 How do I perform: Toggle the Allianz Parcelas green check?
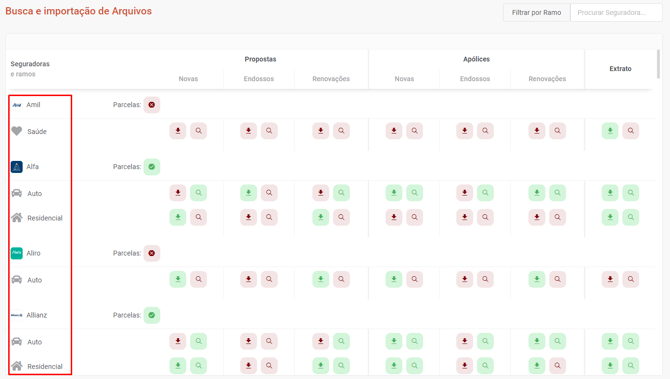tap(152, 315)
